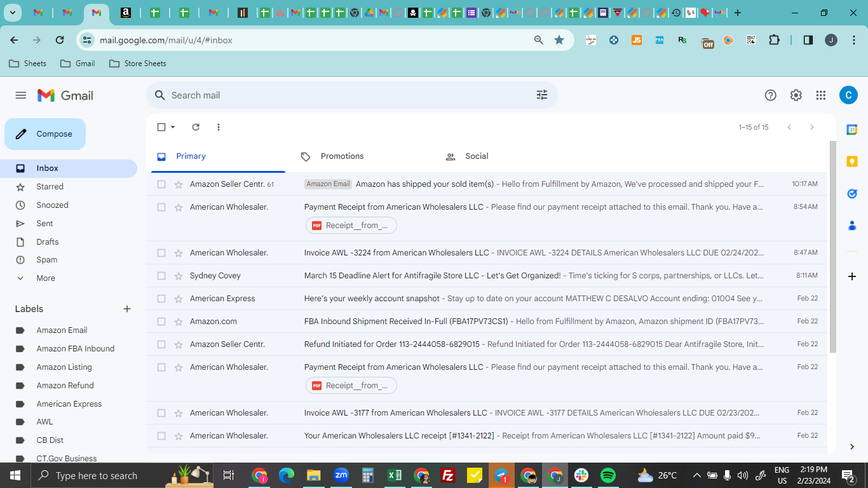Image resolution: width=868 pixels, height=488 pixels.
Task: Open the select dropdown arrow beside checkbox
Action: [173, 127]
